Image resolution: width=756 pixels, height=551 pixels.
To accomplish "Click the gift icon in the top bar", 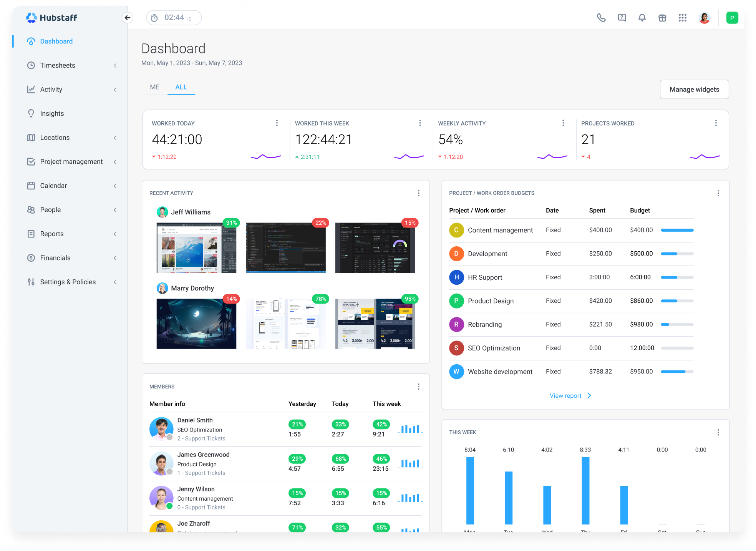I will coord(662,18).
